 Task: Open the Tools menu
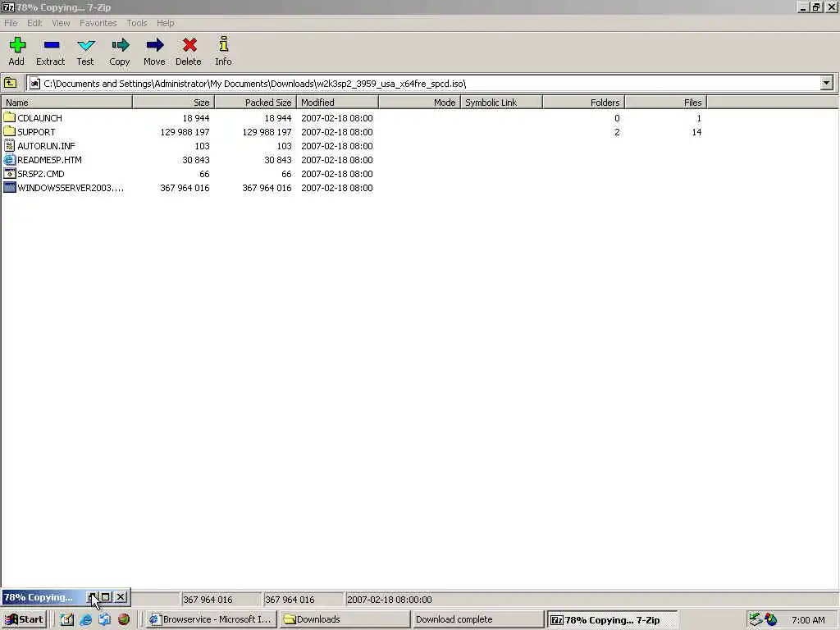coord(137,23)
